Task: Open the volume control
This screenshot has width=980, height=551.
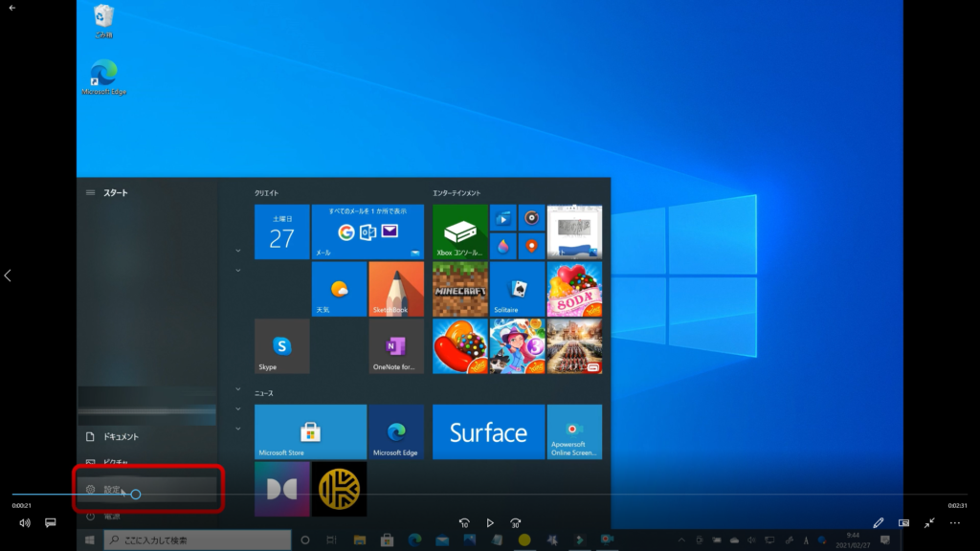Action: point(25,523)
